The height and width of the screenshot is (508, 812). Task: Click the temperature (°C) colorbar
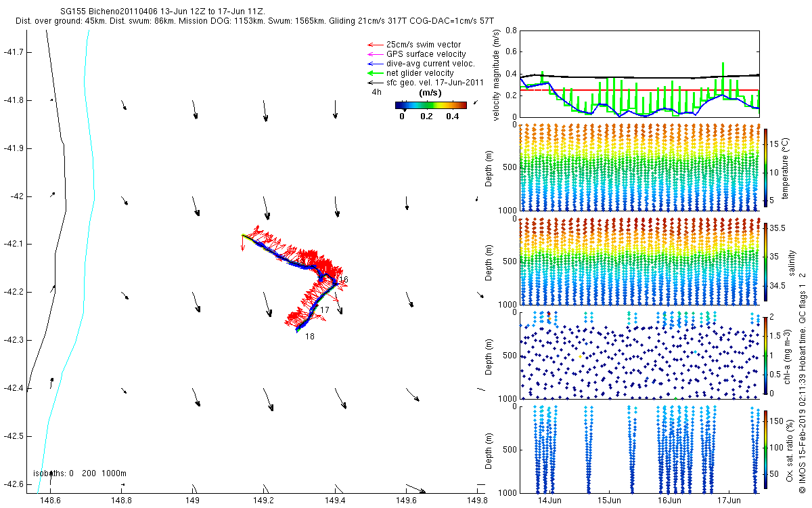[x=765, y=167]
